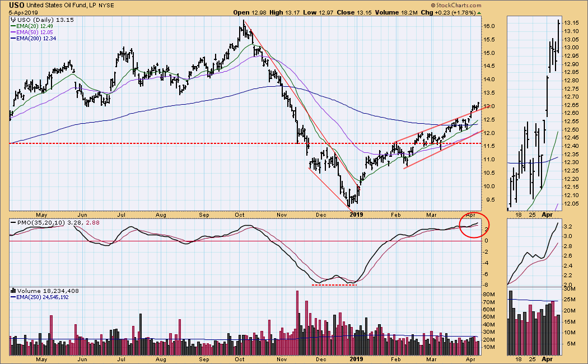Image resolution: width=588 pixels, height=364 pixels.
Task: Click the 11.5 price axis label
Action: 489,146
